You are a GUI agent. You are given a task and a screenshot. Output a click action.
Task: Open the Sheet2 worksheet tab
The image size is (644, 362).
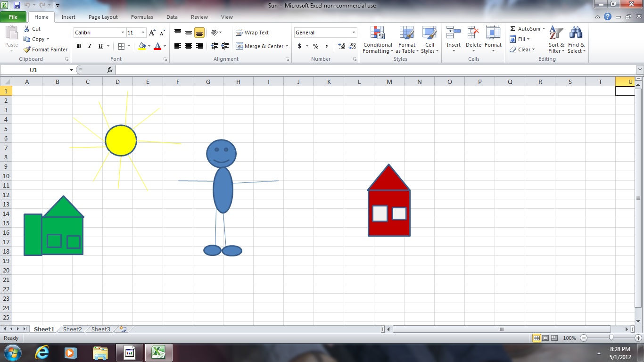[73, 329]
